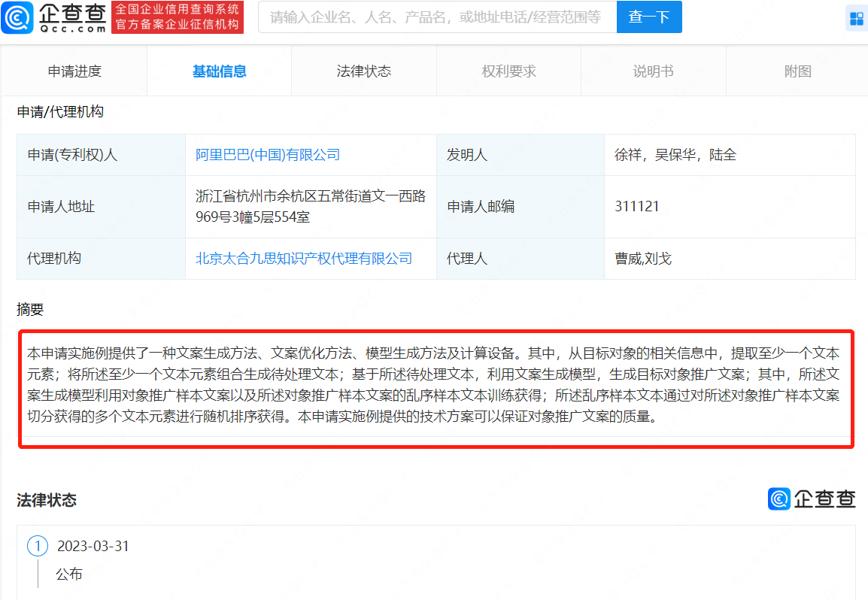Click the postal code 311121

point(636,207)
